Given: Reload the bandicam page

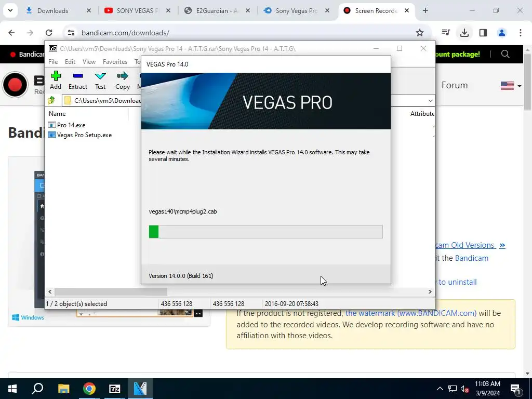Looking at the screenshot, I should (x=49, y=33).
